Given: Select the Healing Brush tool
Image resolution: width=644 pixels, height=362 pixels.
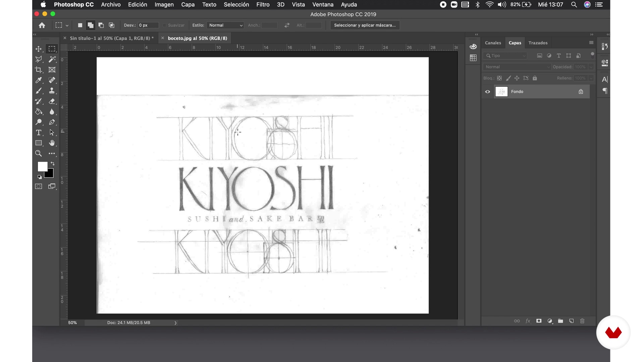Looking at the screenshot, I should (52, 80).
